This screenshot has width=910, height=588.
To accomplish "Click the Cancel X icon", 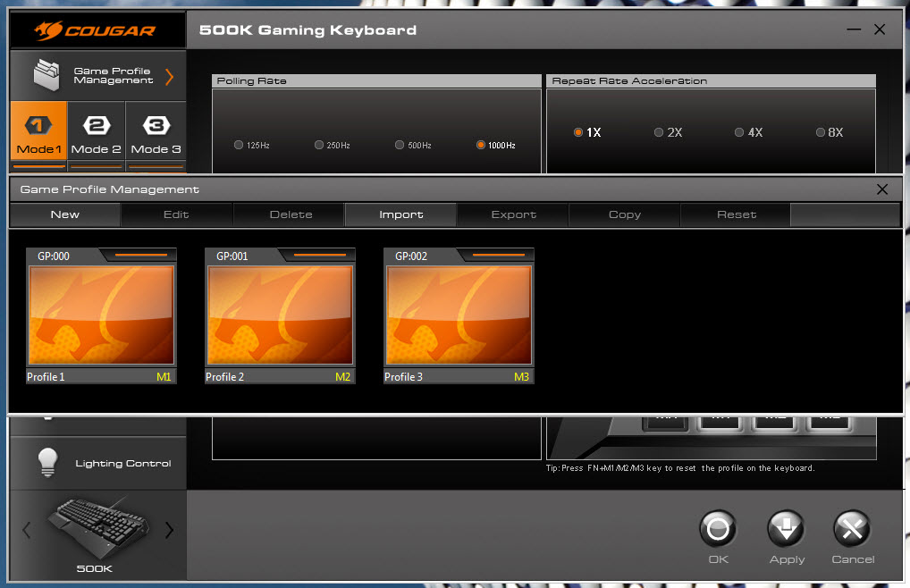I will click(852, 529).
